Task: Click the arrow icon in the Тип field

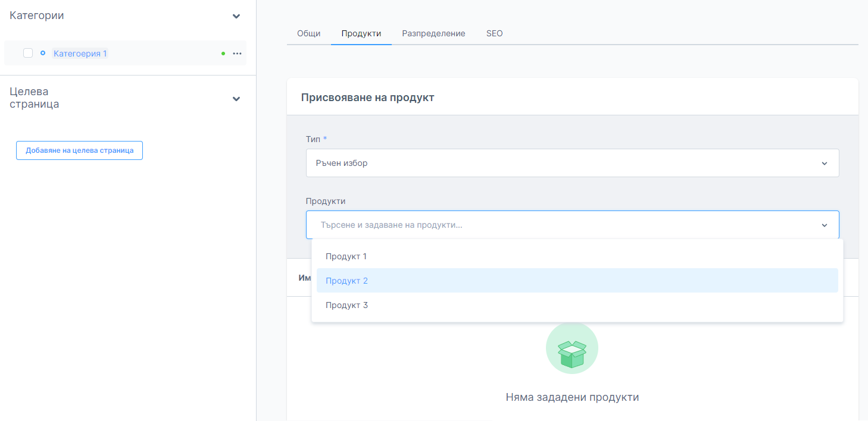Action: (x=825, y=164)
